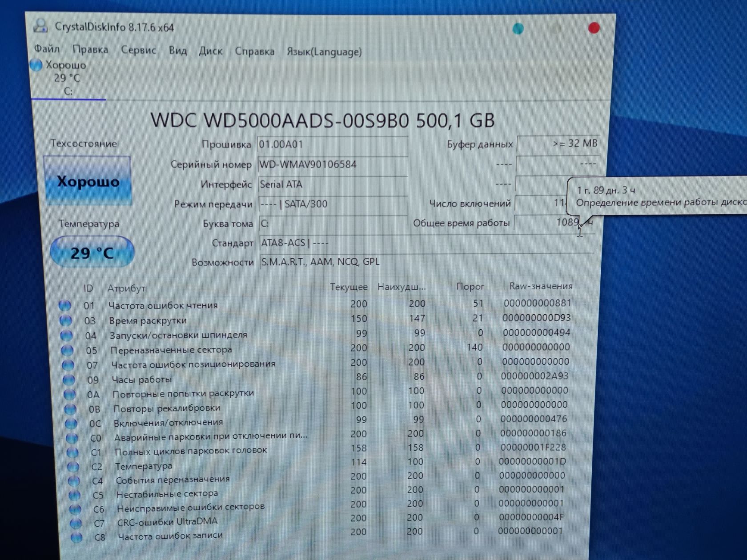Screen dimensions: 747x560
Task: Click status icon for Частота ошибок позиционирования
Action: [x=68, y=365]
